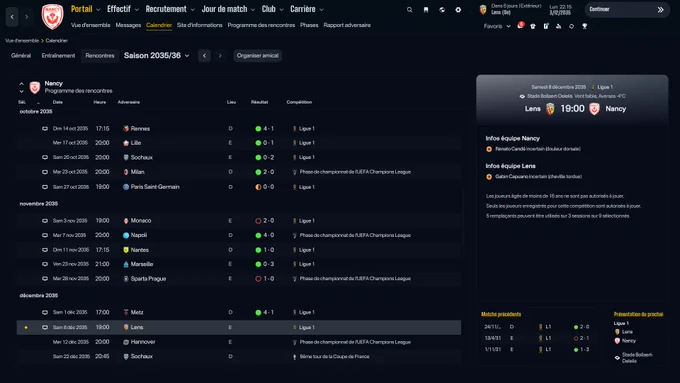Click Napoli club badge in fixtures
The width and height of the screenshot is (680, 383).
[126, 235]
